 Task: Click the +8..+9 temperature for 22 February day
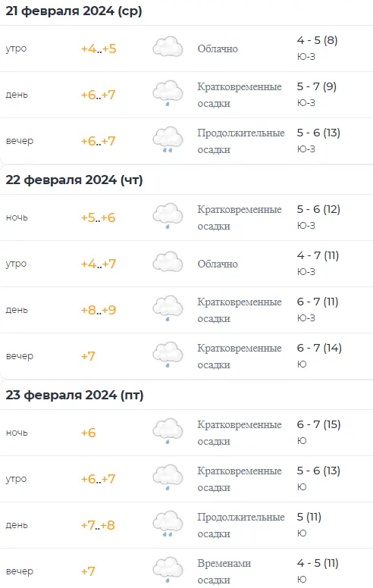click(99, 310)
